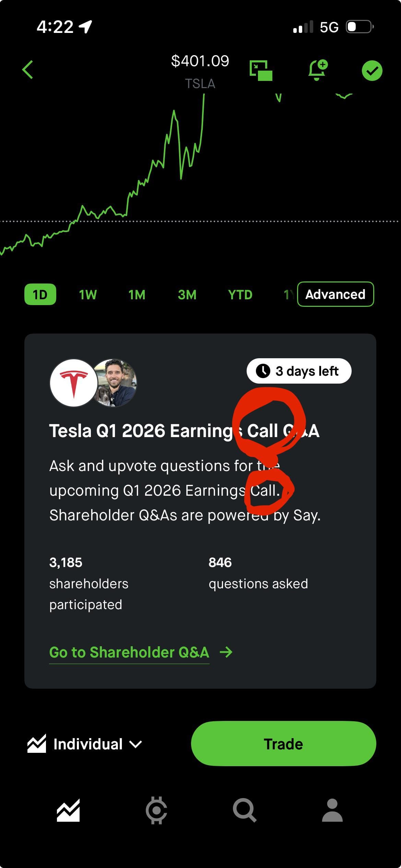Open the picture-in-picture chart icon
401x868 pixels.
pyautogui.click(x=261, y=70)
